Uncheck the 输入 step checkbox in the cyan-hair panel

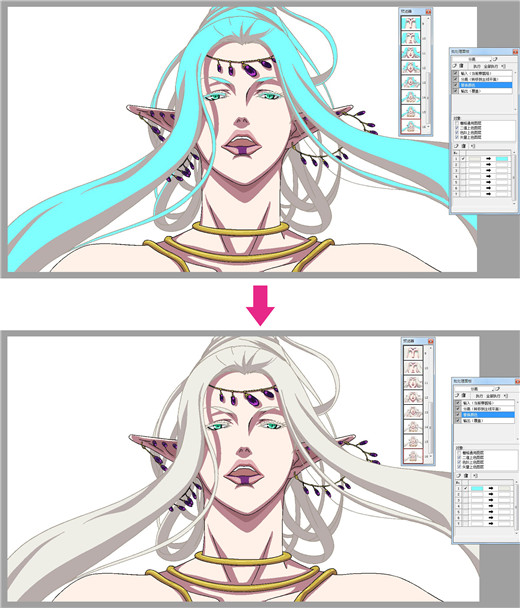click(x=455, y=73)
